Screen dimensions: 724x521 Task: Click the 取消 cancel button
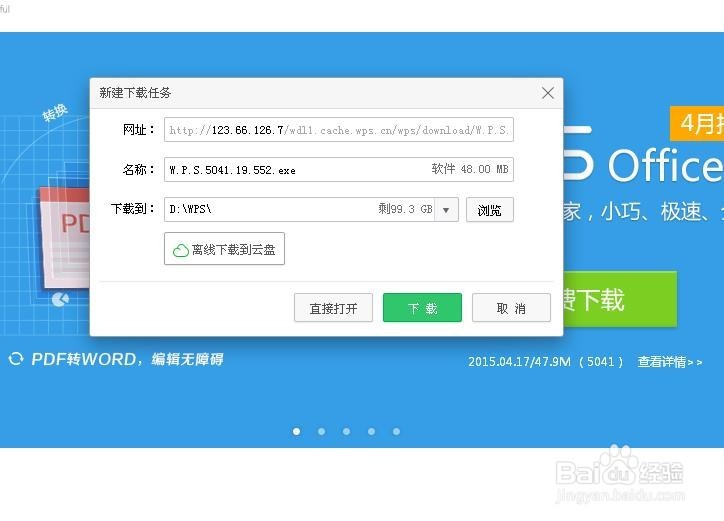tap(511, 308)
